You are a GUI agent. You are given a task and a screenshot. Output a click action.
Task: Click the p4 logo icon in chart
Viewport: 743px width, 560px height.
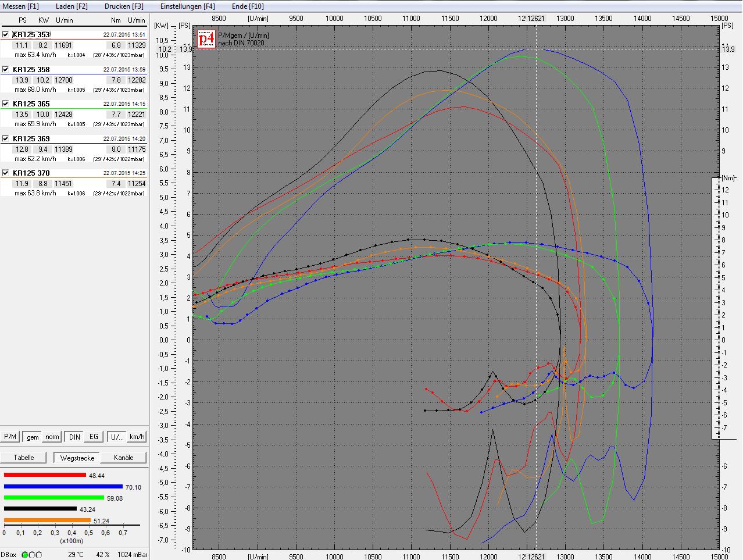[206, 39]
